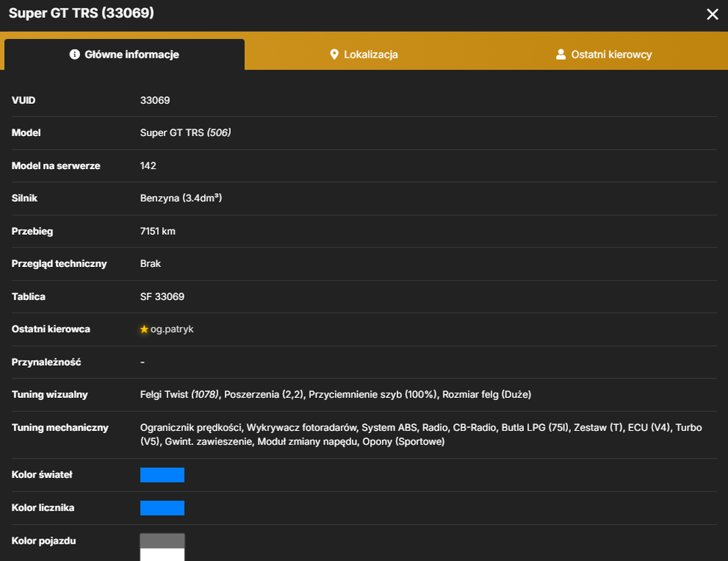Image resolution: width=728 pixels, height=561 pixels.
Task: Click the Silnik label
Action: [x=24, y=198]
